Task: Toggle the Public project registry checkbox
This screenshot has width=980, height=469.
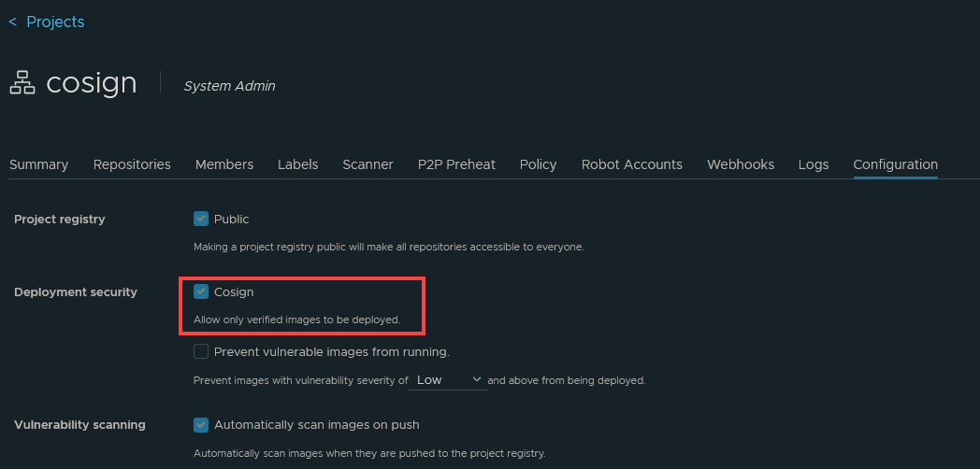Action: pos(201,219)
